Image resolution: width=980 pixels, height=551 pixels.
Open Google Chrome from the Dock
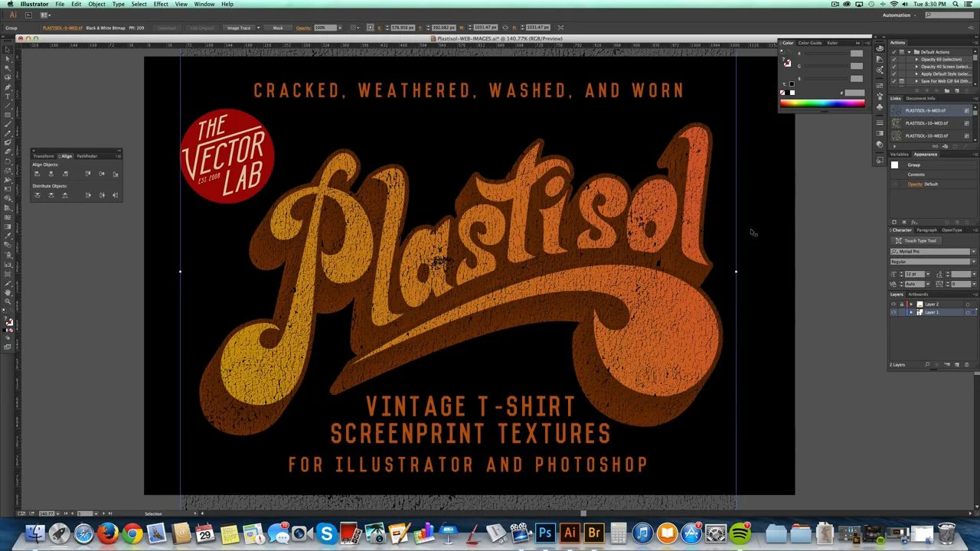pyautogui.click(x=132, y=533)
